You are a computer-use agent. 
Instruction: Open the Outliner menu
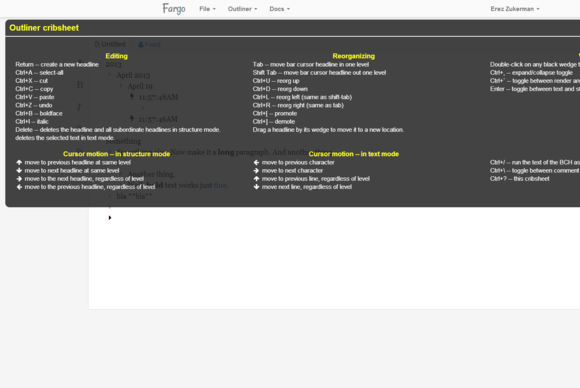(x=242, y=9)
